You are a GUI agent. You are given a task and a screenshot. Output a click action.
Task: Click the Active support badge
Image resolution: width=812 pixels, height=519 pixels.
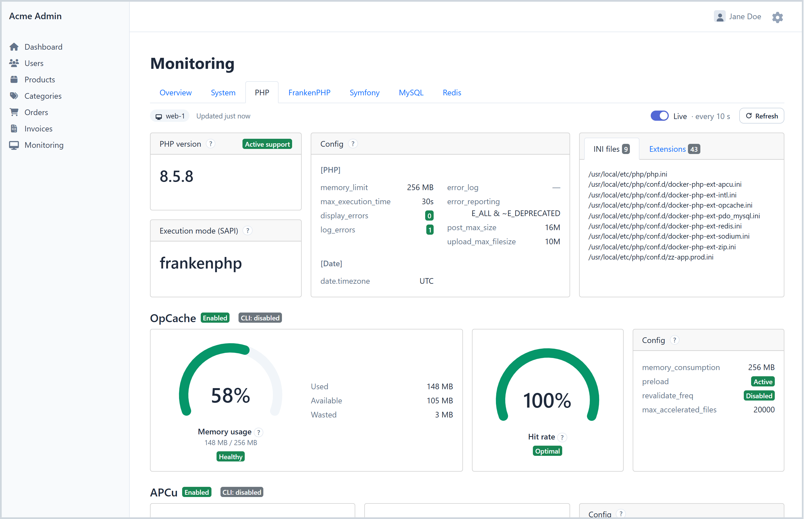point(267,144)
